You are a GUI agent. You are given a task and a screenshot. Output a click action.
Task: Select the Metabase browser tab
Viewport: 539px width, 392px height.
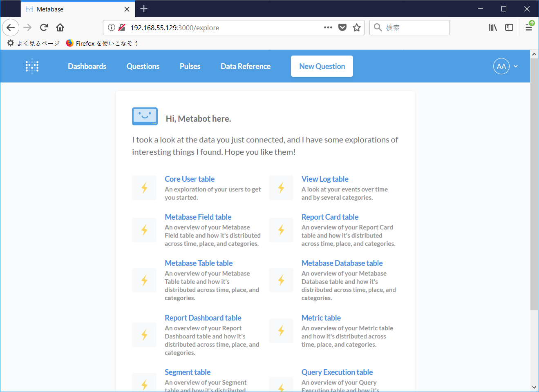(78, 9)
